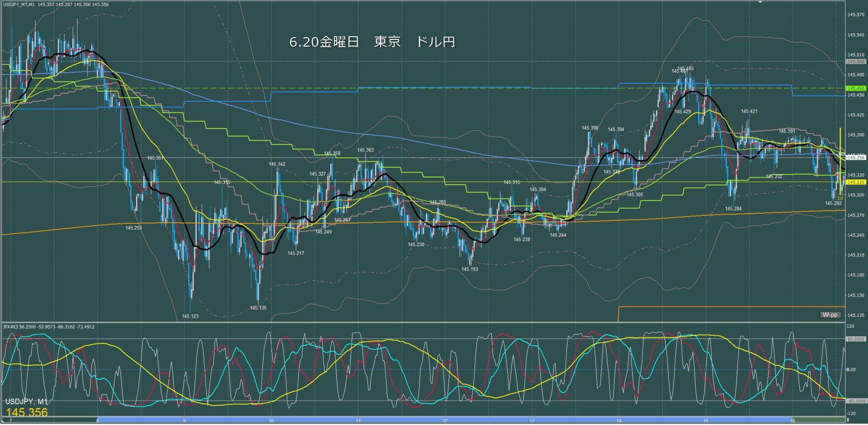868x425 pixels.
Task: Click the W-pp weekly pivot label
Action: tap(830, 315)
